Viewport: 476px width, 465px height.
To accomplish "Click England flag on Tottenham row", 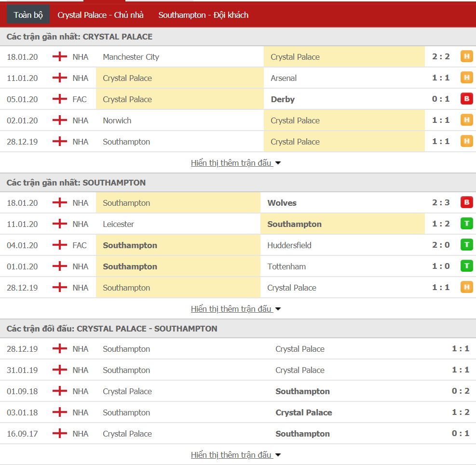I will point(59,266).
